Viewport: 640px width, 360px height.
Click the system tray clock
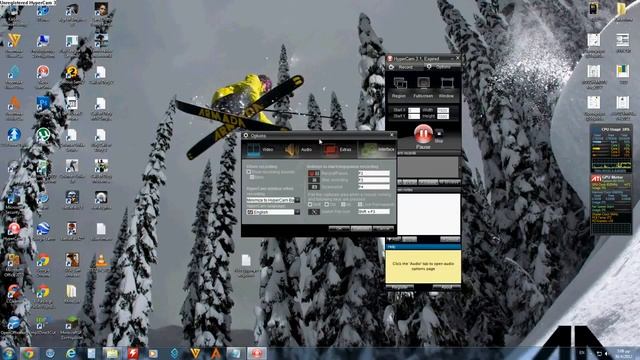click(624, 353)
